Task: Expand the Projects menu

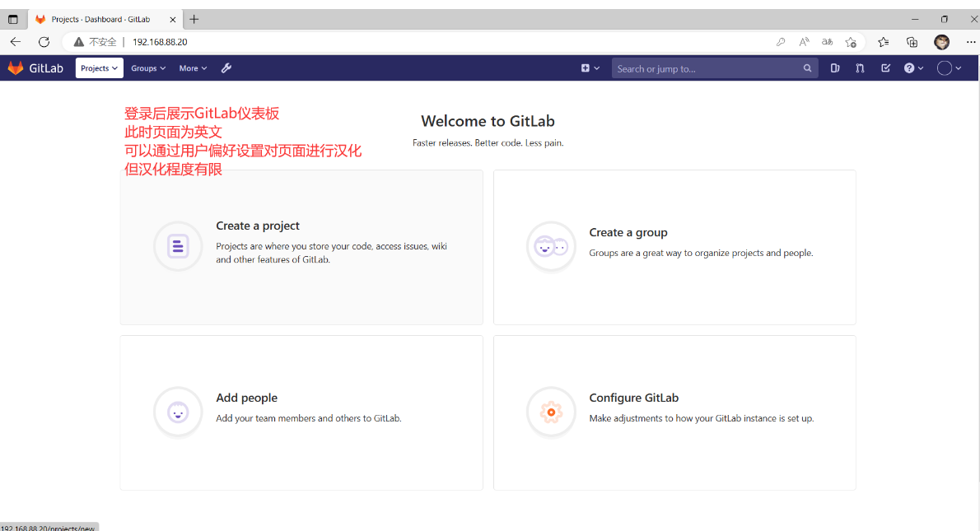Action: coord(99,68)
